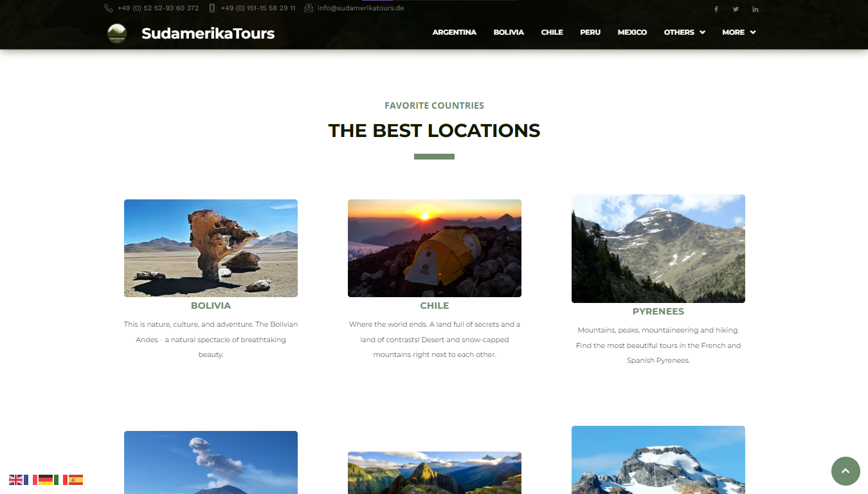Select the Spanish flag language icon
Image resolution: width=868 pixels, height=494 pixels.
(76, 479)
